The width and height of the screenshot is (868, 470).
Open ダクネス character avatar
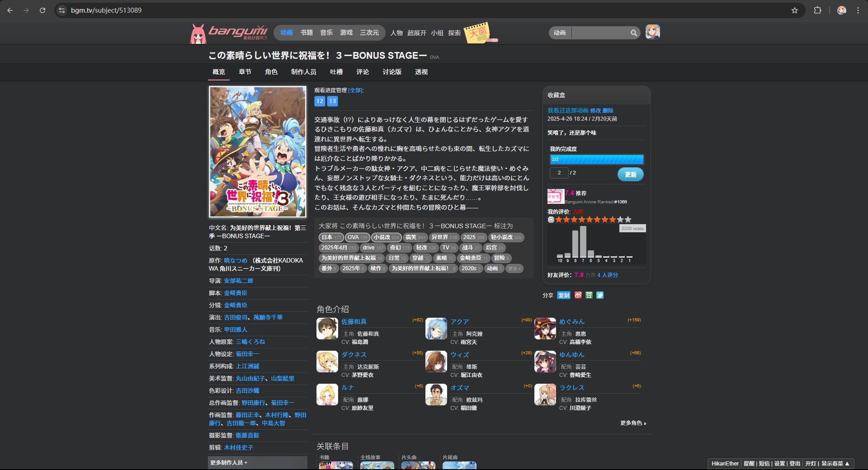tap(327, 362)
